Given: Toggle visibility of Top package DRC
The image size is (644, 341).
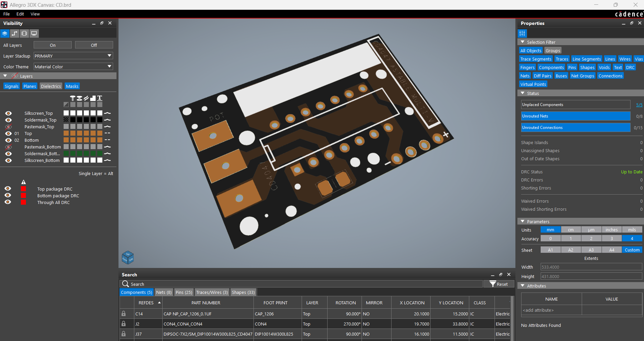Looking at the screenshot, I should (8, 189).
